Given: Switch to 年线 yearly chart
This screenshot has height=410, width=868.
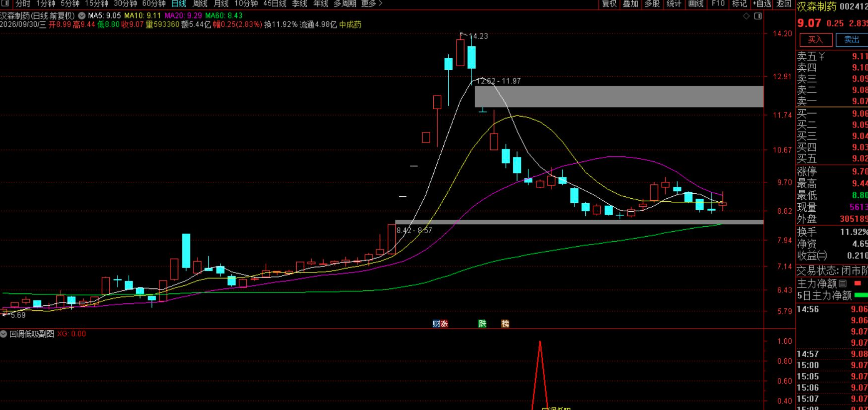Looking at the screenshot, I should click(321, 3).
